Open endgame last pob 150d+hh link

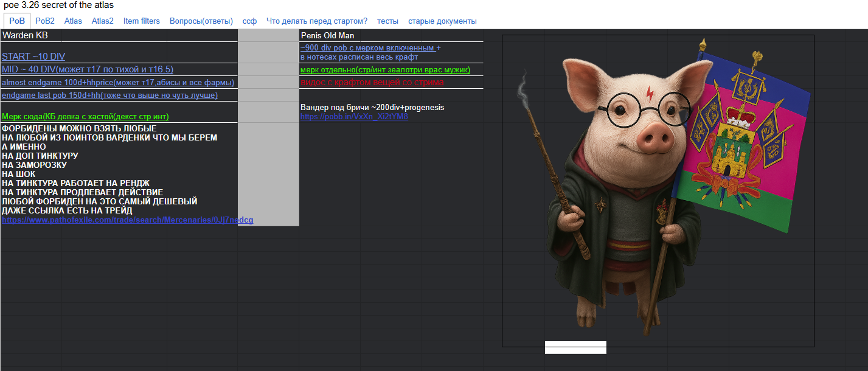point(109,95)
